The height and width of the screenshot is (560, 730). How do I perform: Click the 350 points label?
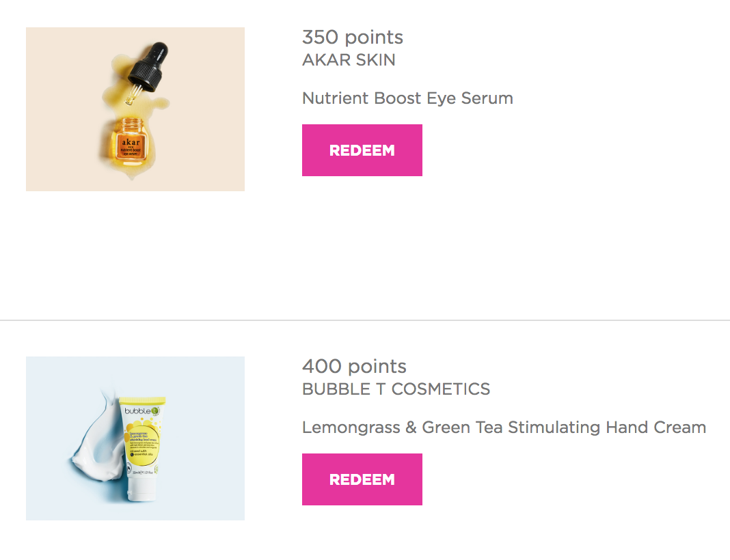pyautogui.click(x=353, y=37)
